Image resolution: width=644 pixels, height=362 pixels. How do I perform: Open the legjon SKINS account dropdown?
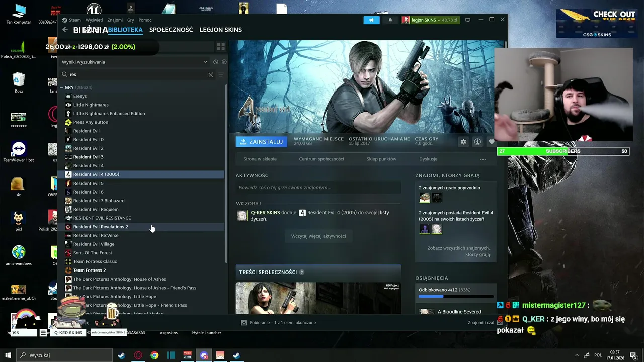[431, 20]
